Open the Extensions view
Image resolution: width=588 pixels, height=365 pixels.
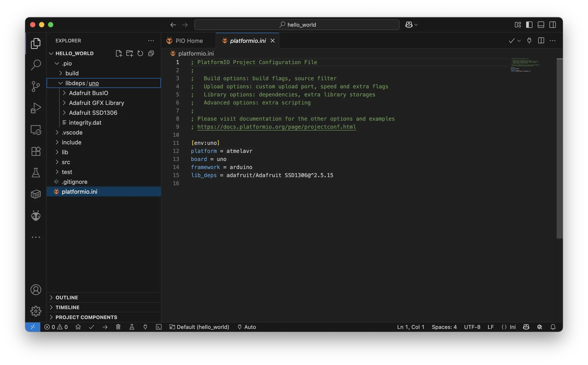click(36, 151)
